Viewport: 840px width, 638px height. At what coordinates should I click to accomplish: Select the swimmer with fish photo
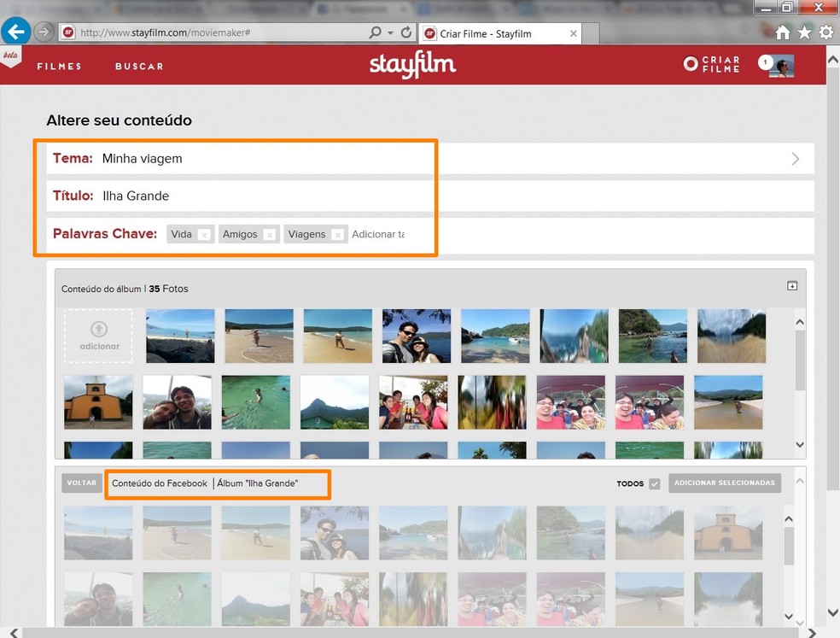click(x=255, y=402)
